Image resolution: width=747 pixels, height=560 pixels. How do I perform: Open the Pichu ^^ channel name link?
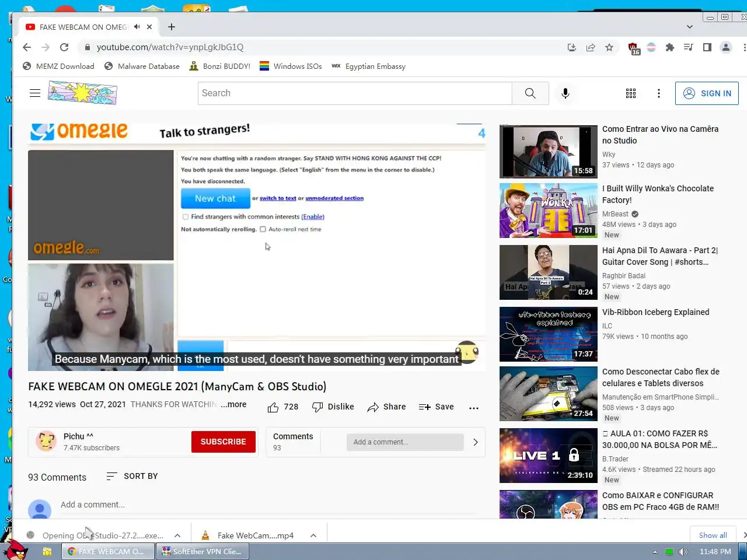click(x=78, y=436)
